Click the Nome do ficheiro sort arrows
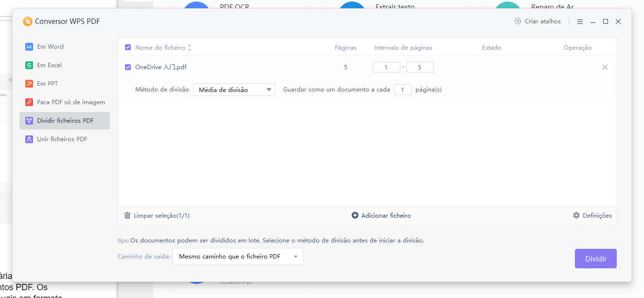The height and width of the screenshot is (298, 644). [190, 47]
